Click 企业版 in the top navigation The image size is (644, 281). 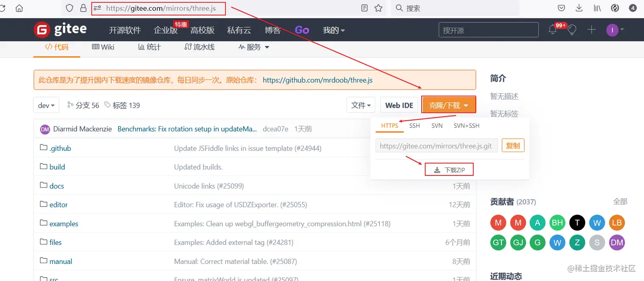pyautogui.click(x=166, y=30)
